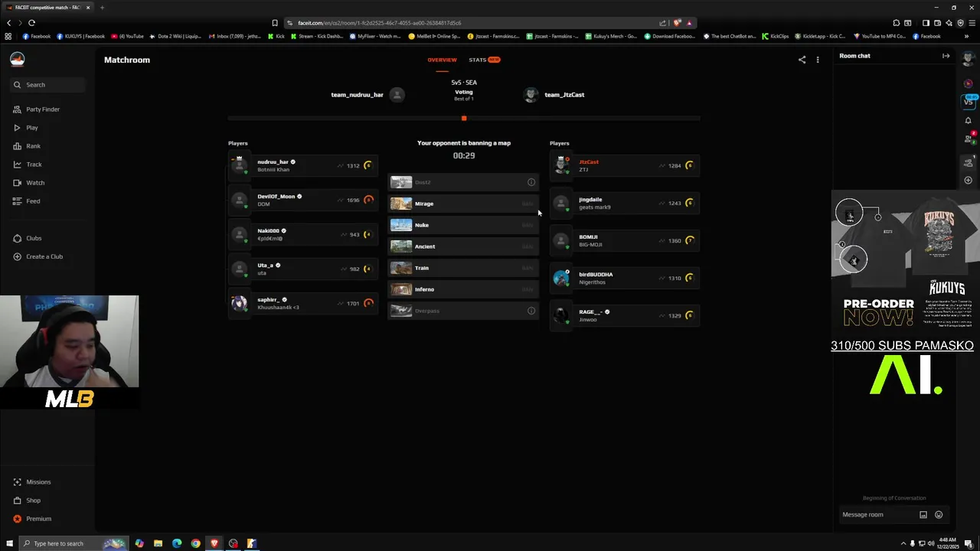980x551 pixels.
Task: Open RAGE__- player profile
Action: coord(590,312)
